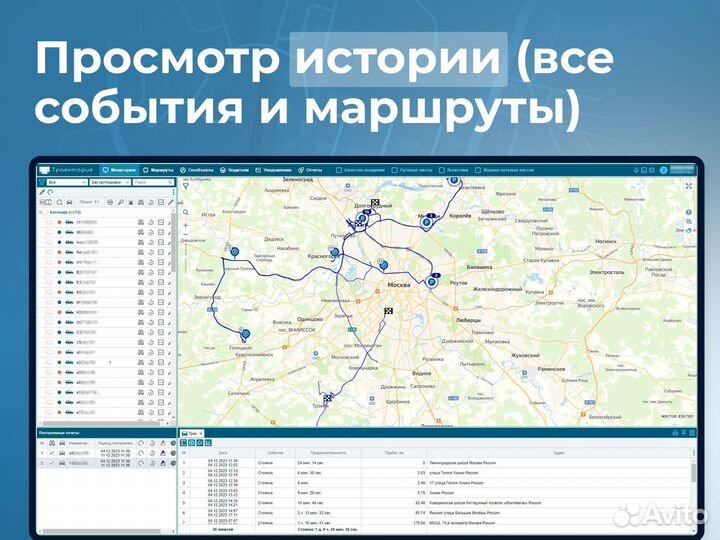This screenshot has height=540, width=720.
Task: Click the finish flag marker near Троицк
Action: coord(327,398)
